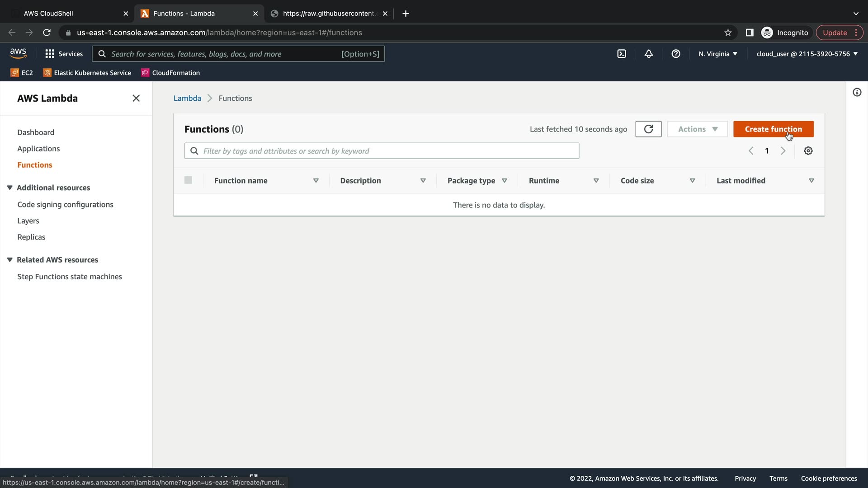868x488 pixels.
Task: Close the AWS Lambda side navigation
Action: coord(136,99)
